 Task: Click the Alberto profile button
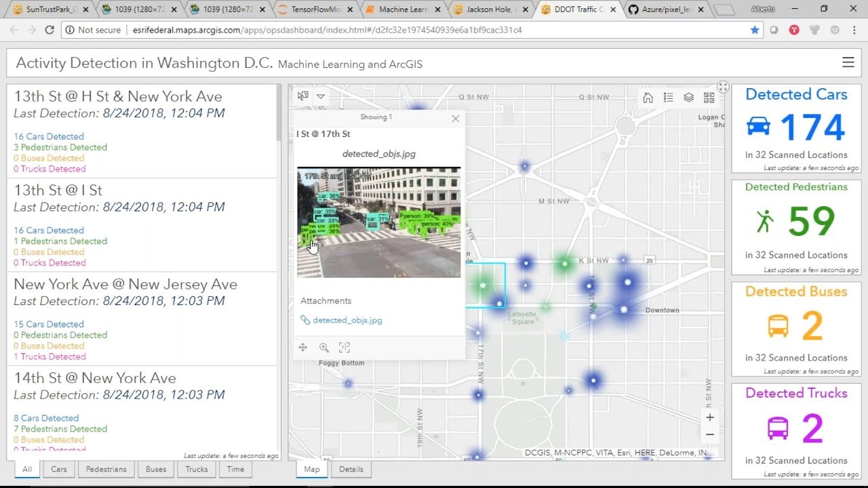tap(763, 9)
